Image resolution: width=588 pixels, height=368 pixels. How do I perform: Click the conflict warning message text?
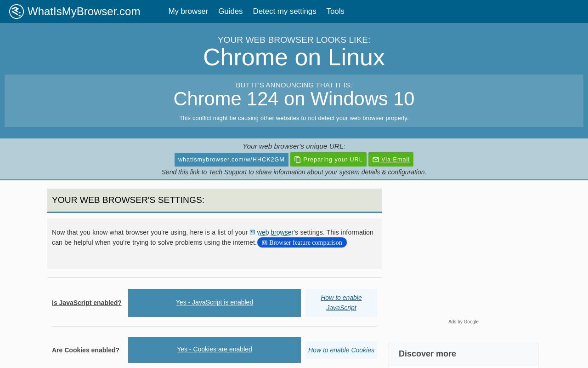(x=294, y=118)
